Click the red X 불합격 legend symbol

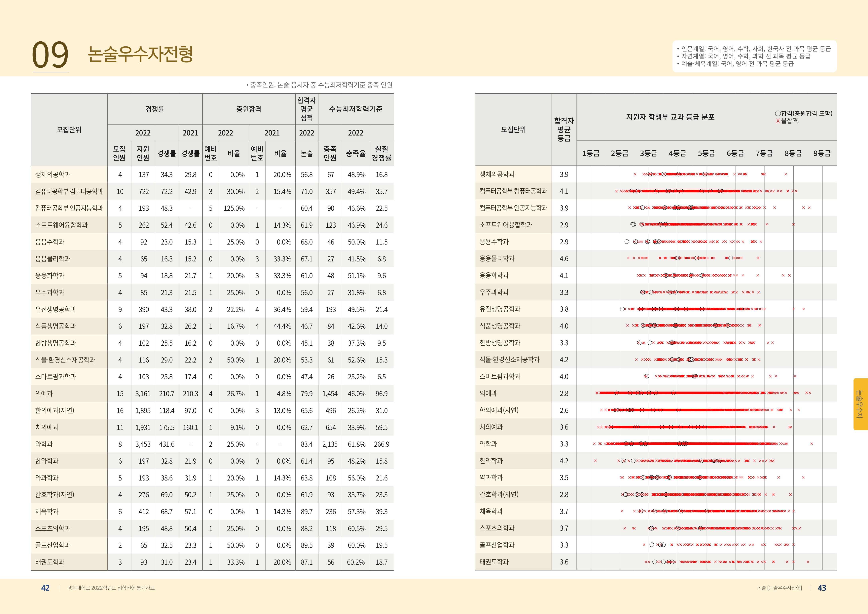[778, 121]
